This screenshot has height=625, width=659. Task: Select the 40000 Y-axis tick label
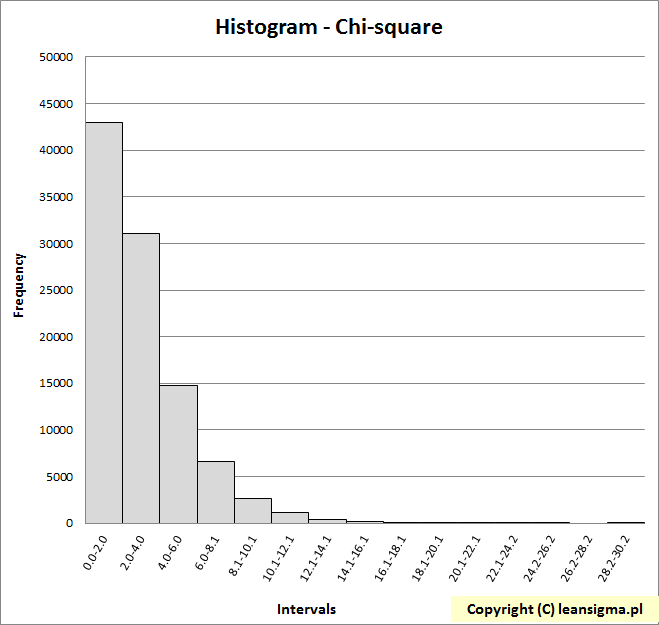[56, 150]
